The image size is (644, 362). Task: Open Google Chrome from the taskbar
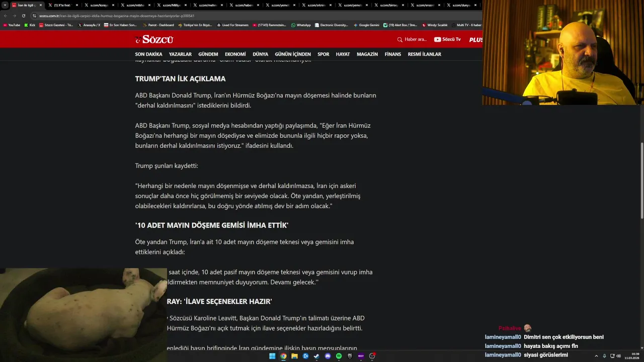(283, 356)
